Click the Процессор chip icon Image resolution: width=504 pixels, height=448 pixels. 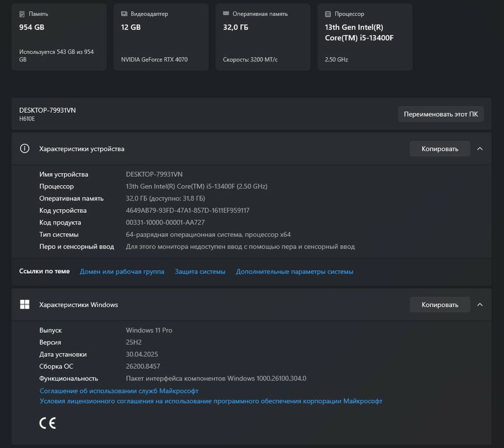point(328,14)
